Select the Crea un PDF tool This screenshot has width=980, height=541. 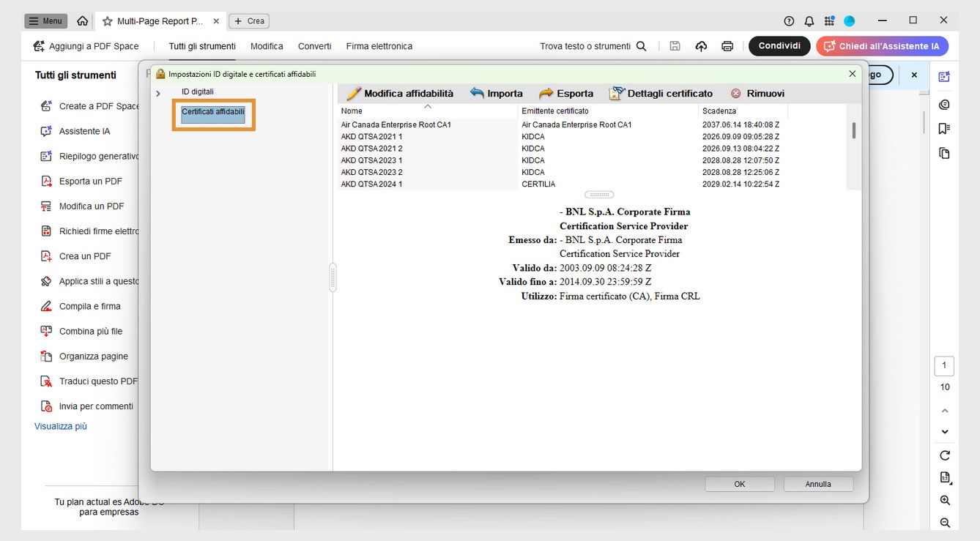pos(75,256)
